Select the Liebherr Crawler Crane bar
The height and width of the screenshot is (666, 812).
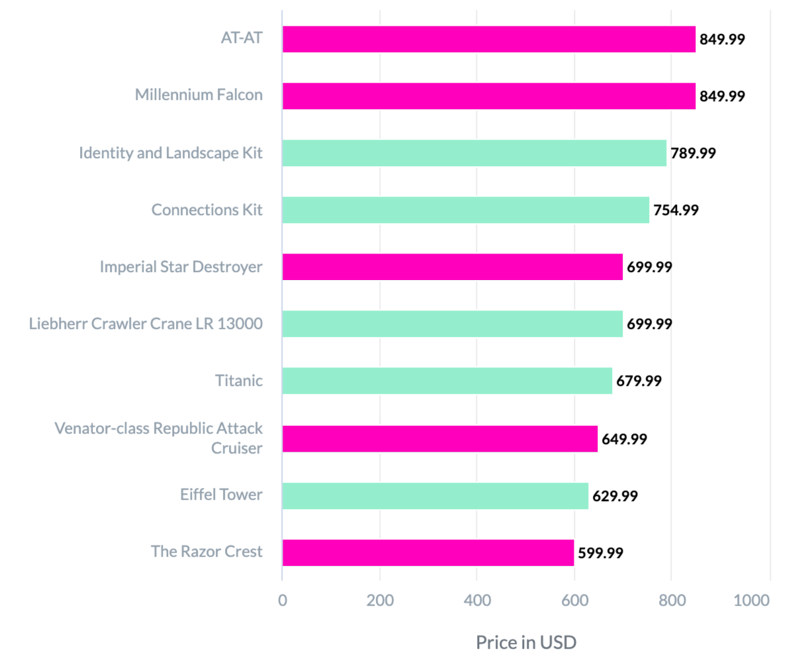(452, 324)
